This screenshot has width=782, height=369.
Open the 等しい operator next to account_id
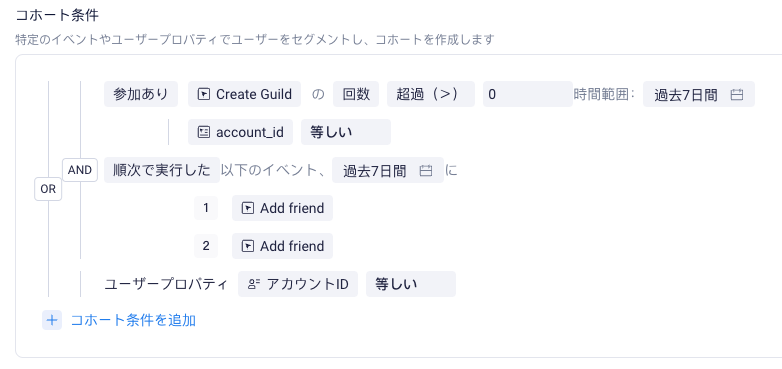click(346, 132)
